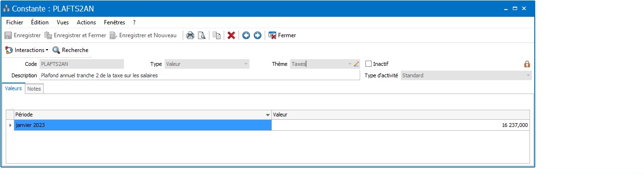The width and height of the screenshot is (644, 178).
Task: Open the Thème dropdown
Action: click(x=350, y=64)
